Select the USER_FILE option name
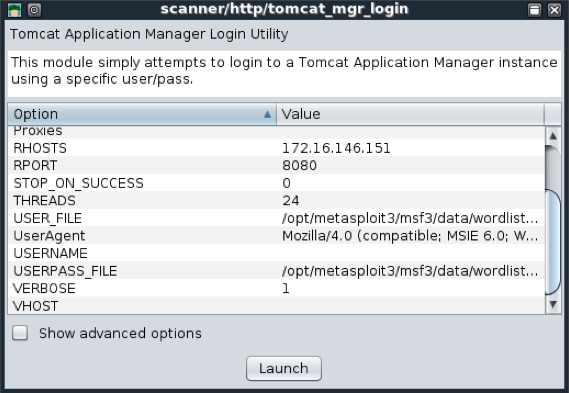 point(48,218)
